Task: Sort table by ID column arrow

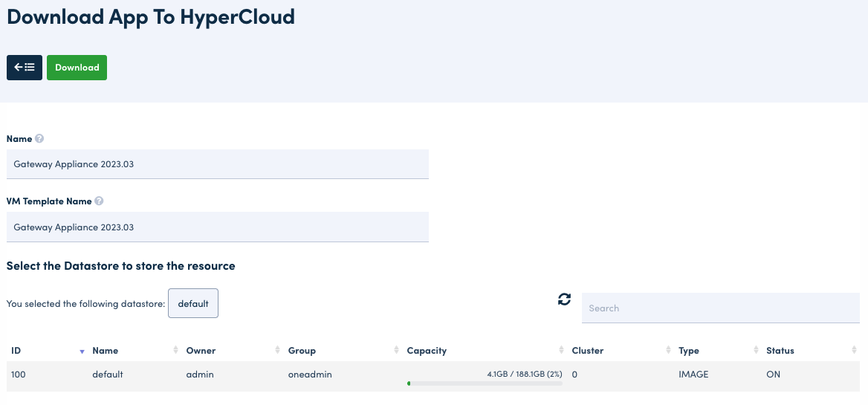Action: tap(82, 351)
